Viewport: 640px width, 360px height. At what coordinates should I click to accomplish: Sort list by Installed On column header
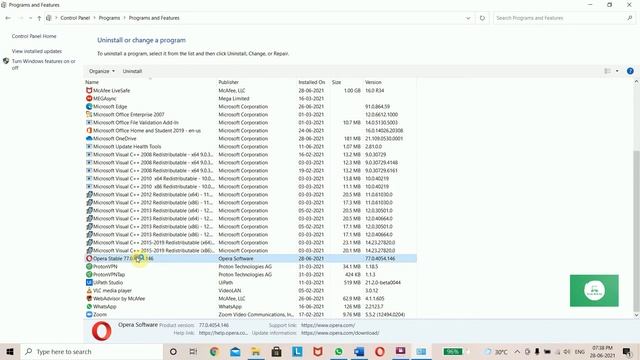coord(313,82)
